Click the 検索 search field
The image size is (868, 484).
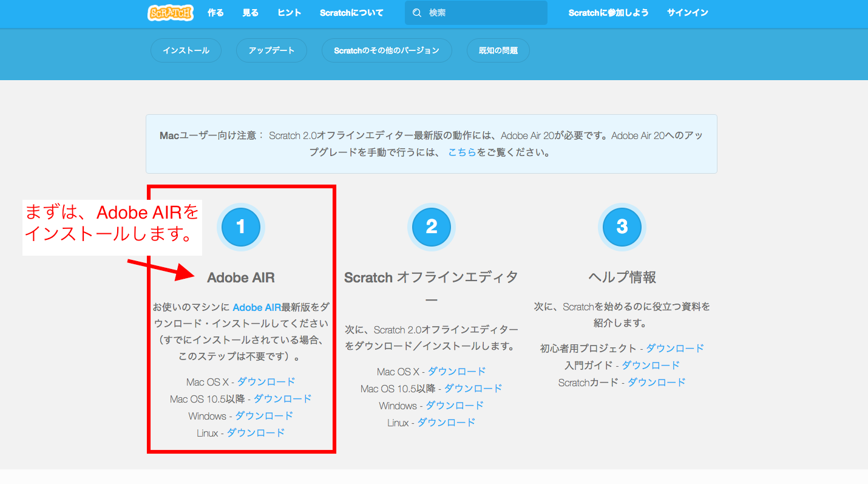tap(476, 13)
